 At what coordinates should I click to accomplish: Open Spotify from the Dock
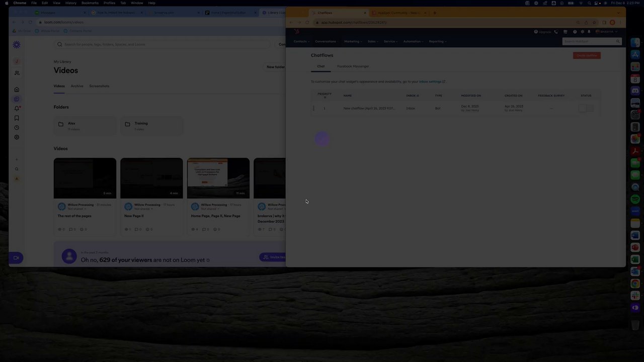(x=635, y=199)
